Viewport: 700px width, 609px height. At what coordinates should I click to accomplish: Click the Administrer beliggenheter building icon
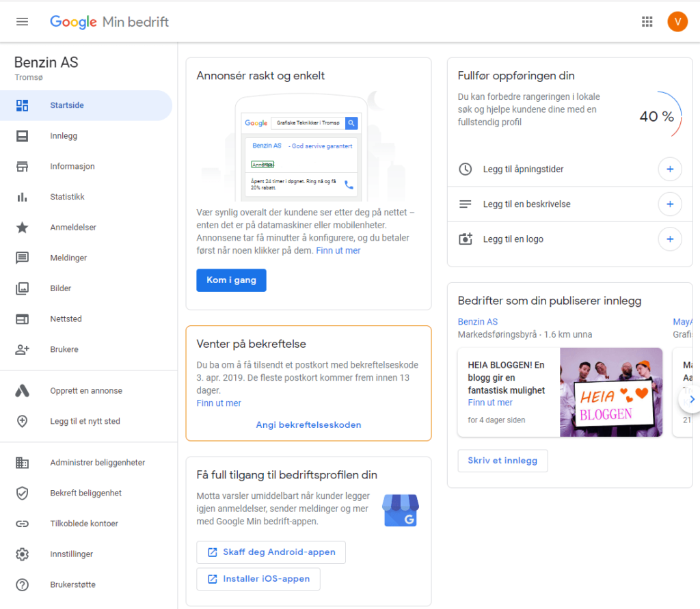[x=22, y=463]
